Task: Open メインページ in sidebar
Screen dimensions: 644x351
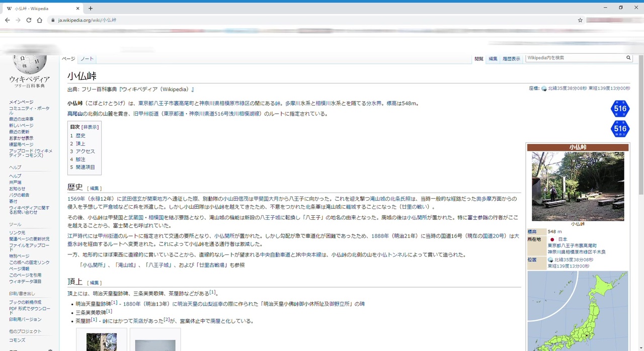Action: pyautogui.click(x=21, y=102)
